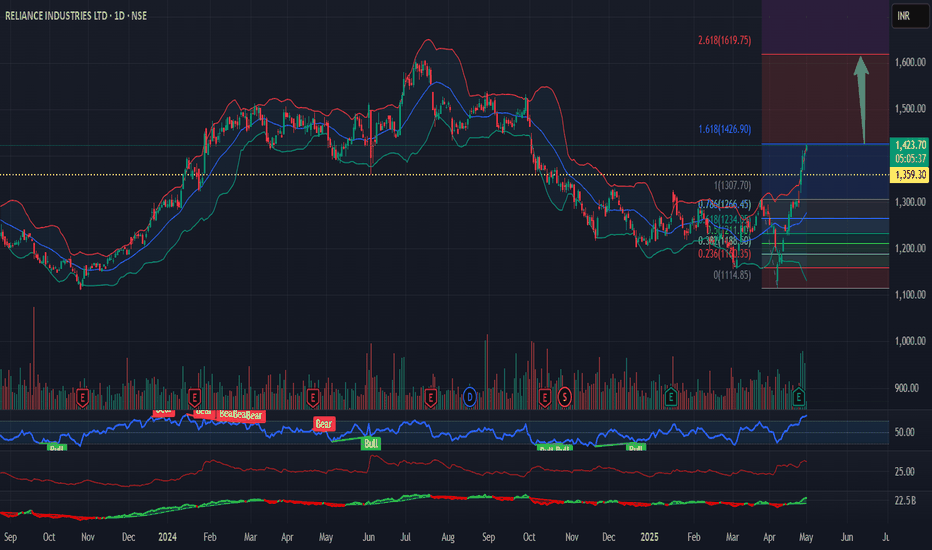Screen dimensions: 932x550
Task: Click the 2025 label on time axis
Action: [x=649, y=537]
